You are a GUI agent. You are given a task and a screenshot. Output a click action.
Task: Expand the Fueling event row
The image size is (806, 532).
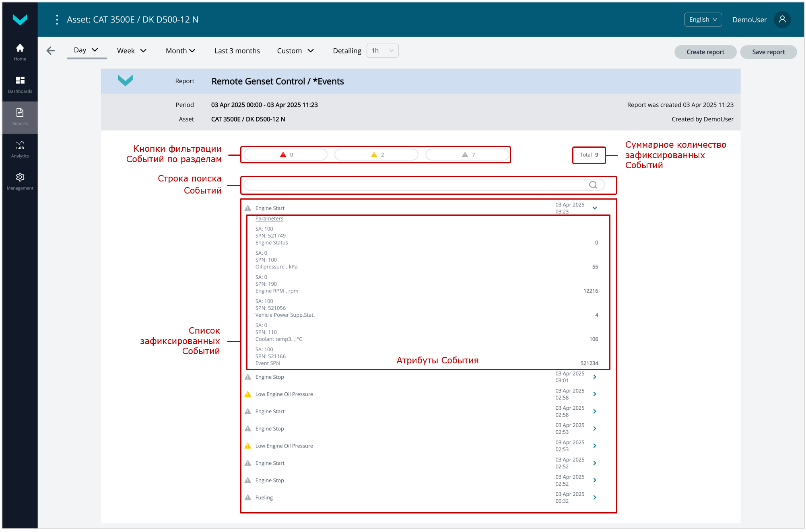tap(594, 497)
